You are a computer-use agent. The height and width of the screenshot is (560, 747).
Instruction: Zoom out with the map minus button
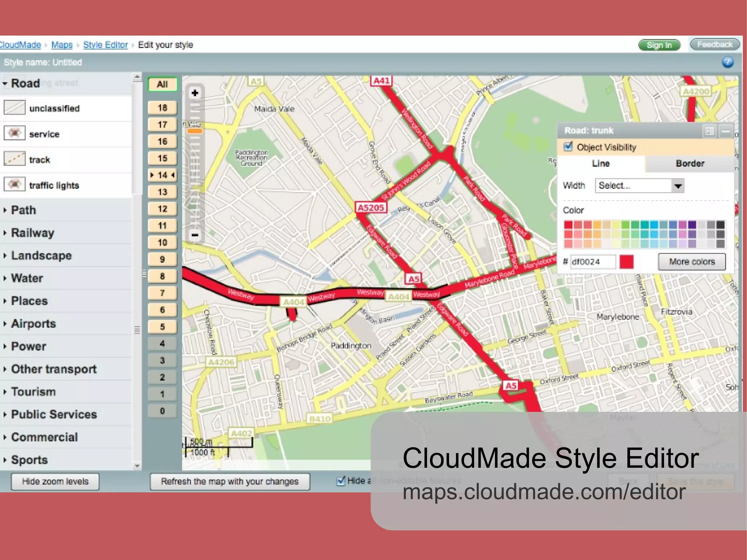pos(195,235)
